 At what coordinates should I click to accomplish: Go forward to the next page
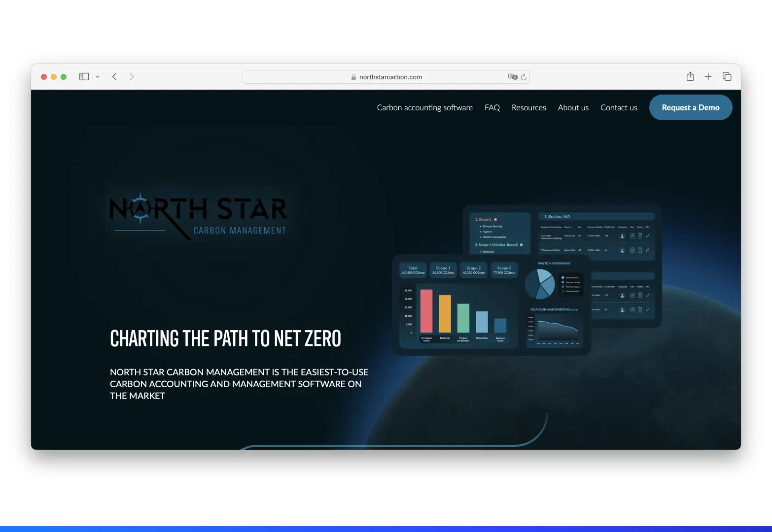132,77
